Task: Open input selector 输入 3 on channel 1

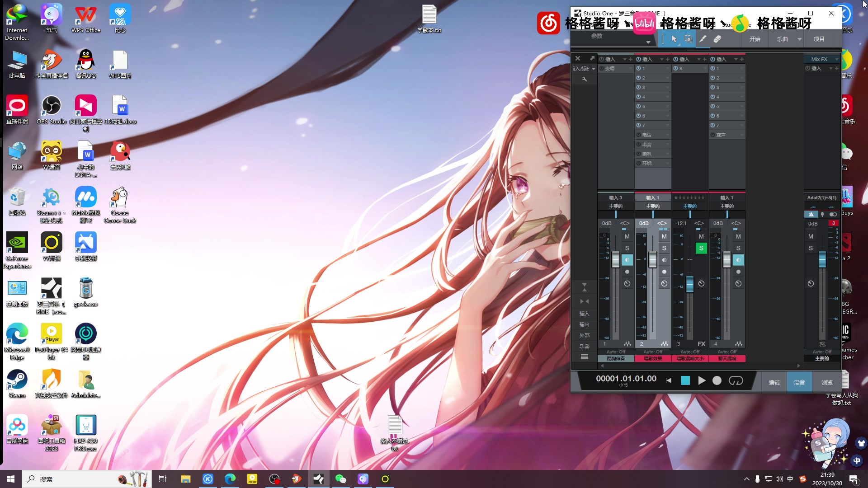Action: click(615, 197)
